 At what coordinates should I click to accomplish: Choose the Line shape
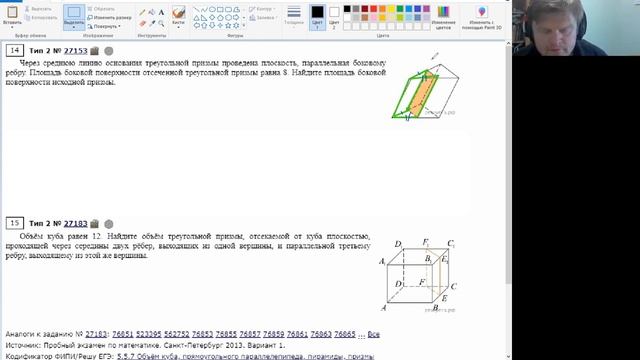point(197,9)
